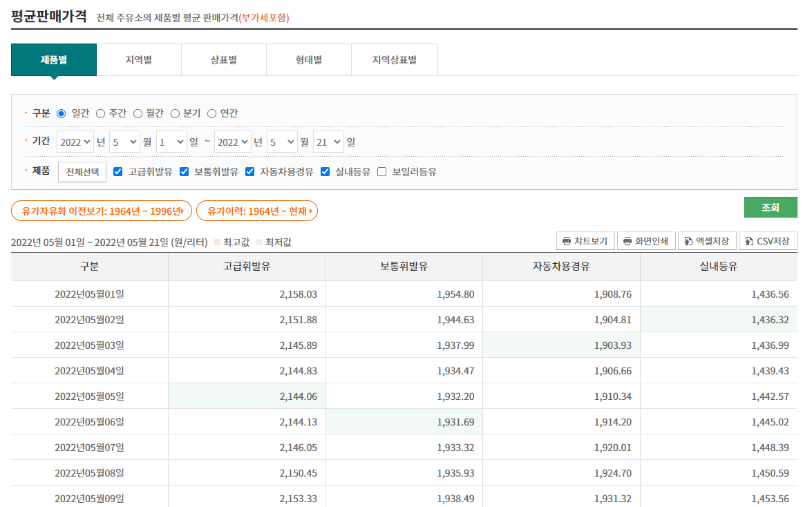812x507 pixels.
Task: Switch period type to 분기
Action: pos(175,113)
